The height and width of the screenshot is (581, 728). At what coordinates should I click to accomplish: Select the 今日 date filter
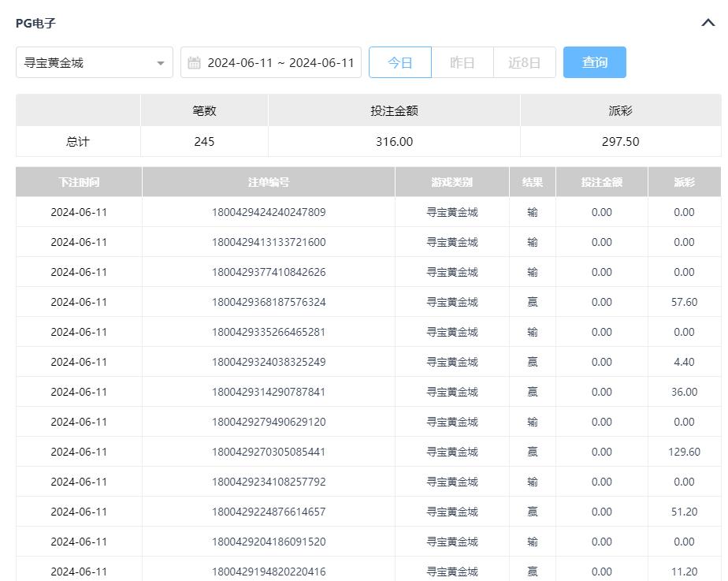(x=400, y=63)
